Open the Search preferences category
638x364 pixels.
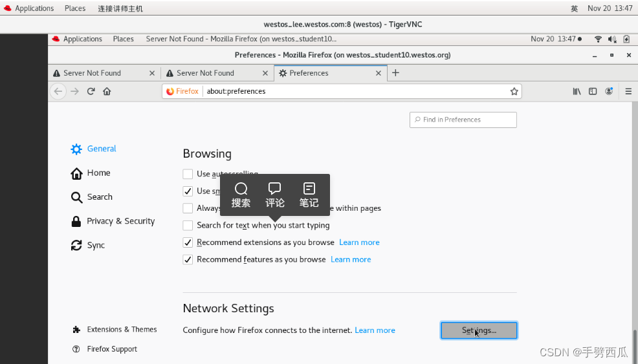[91, 197]
